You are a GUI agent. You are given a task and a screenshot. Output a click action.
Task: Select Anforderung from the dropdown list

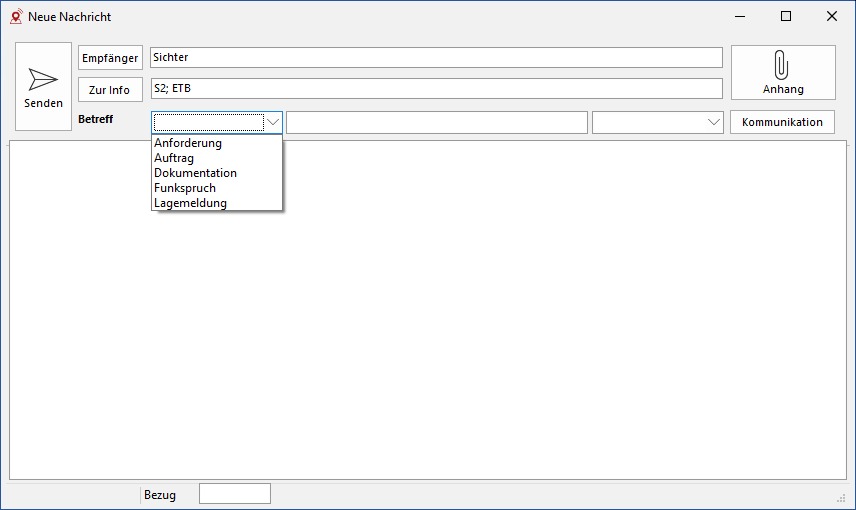[188, 143]
